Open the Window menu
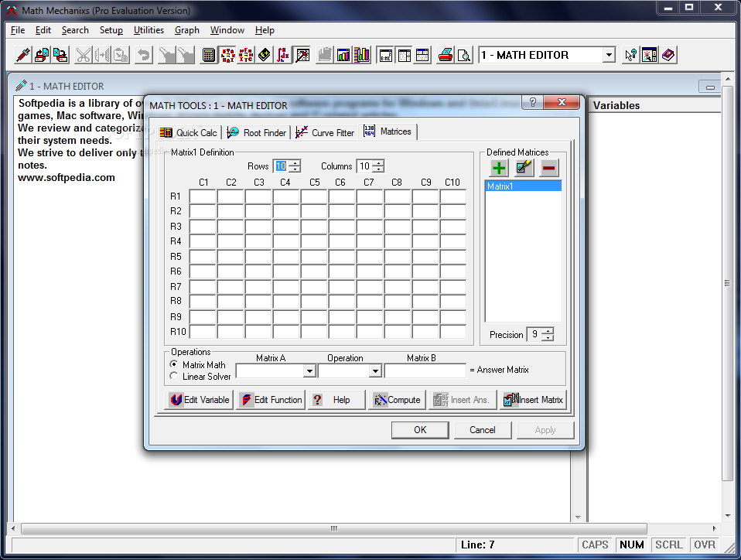741x560 pixels. coord(227,30)
